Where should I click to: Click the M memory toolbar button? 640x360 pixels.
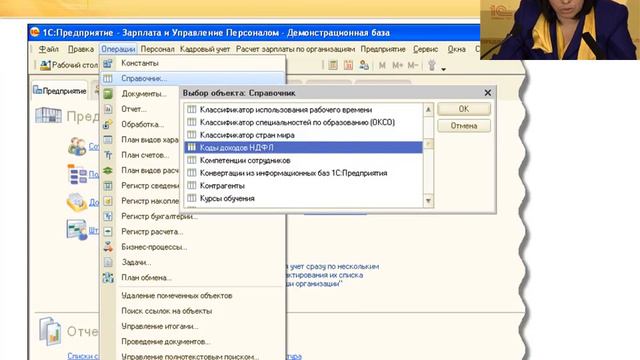click(382, 65)
